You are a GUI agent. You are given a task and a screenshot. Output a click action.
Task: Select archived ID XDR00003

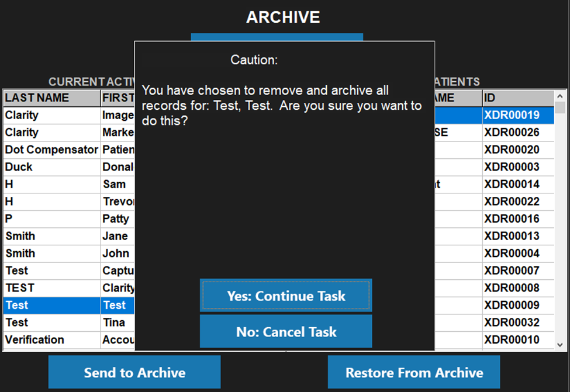tap(519, 167)
